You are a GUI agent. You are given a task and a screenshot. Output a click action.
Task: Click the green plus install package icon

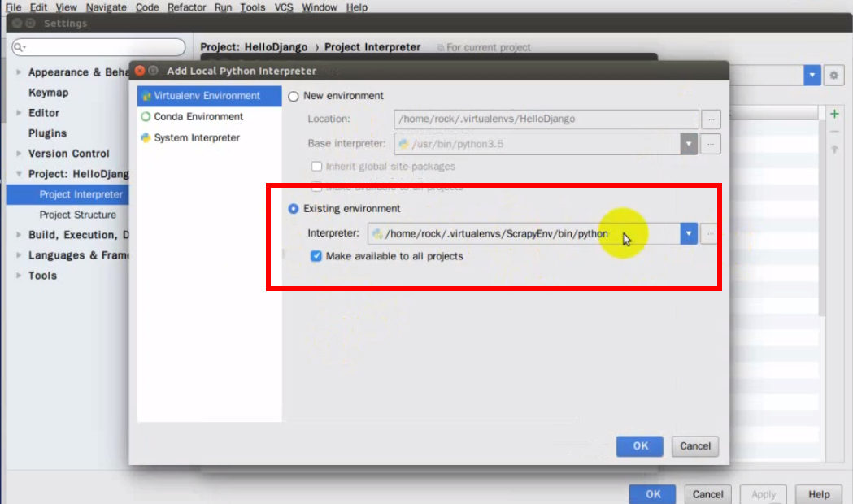(x=834, y=114)
